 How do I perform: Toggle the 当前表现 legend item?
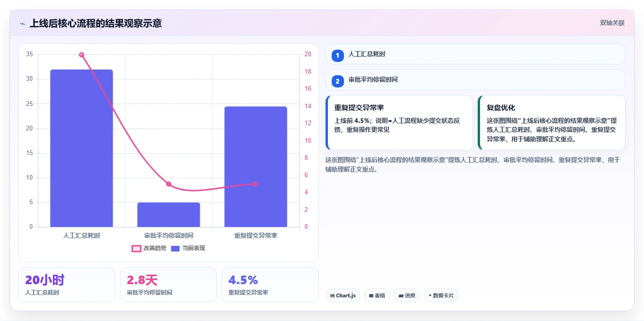pos(188,248)
